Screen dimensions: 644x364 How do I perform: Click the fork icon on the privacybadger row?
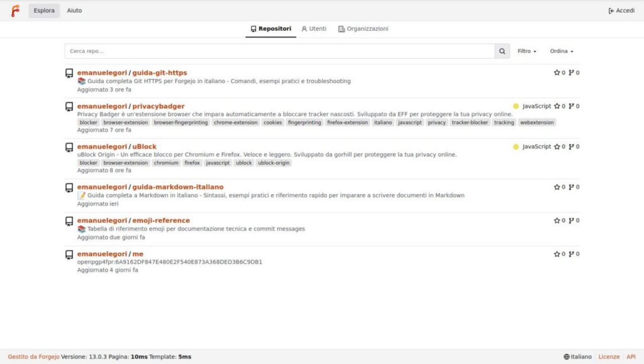(572, 106)
